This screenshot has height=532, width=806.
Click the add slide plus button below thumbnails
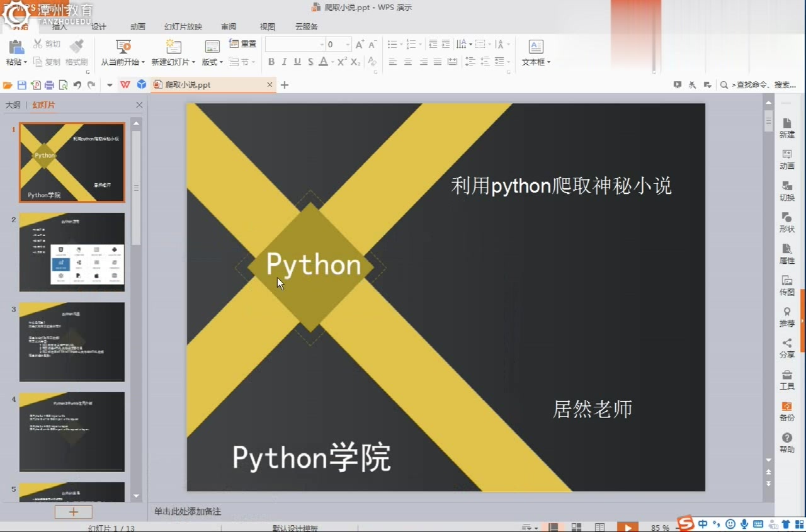(x=73, y=512)
